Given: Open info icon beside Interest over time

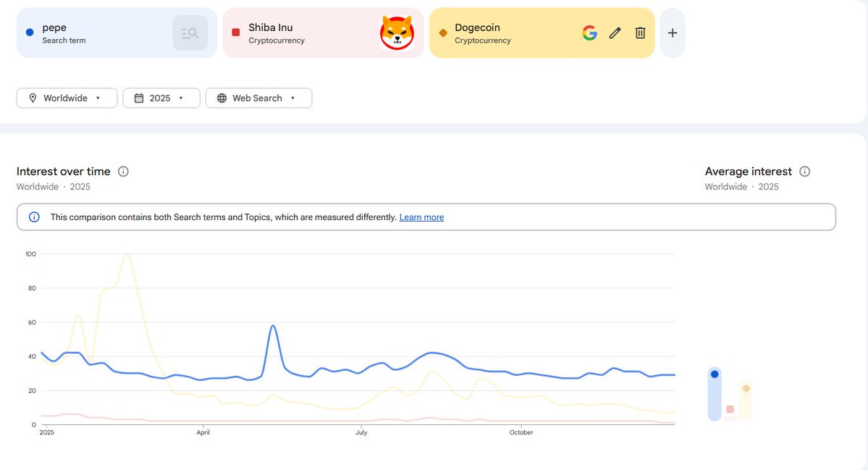Looking at the screenshot, I should point(123,172).
